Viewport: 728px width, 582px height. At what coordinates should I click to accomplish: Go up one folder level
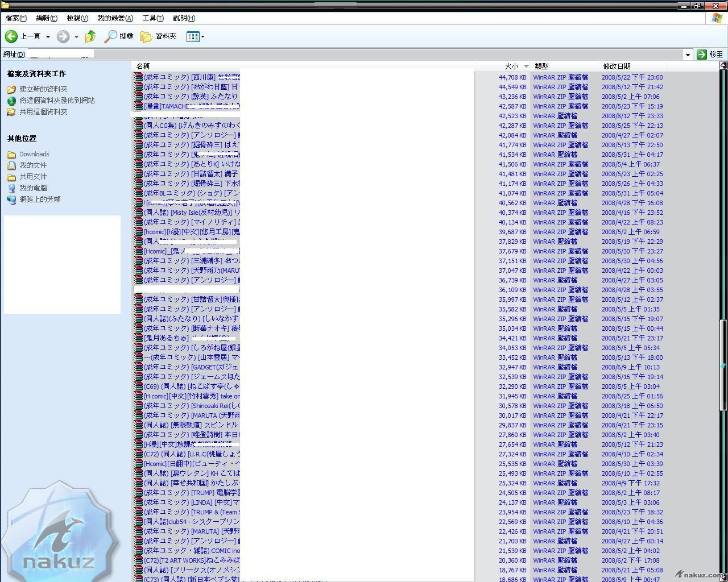pyautogui.click(x=90, y=36)
